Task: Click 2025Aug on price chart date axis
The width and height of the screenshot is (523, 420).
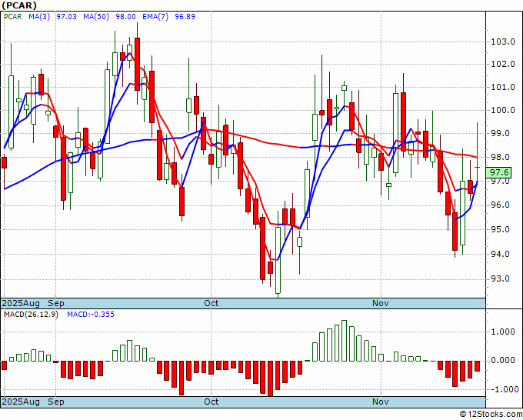Action: pos(21,303)
